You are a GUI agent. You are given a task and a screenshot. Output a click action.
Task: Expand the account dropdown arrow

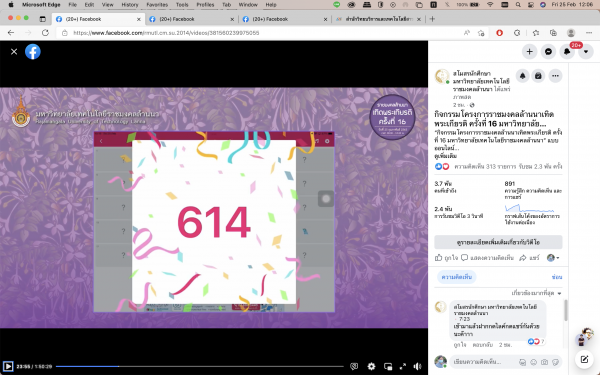point(586,52)
